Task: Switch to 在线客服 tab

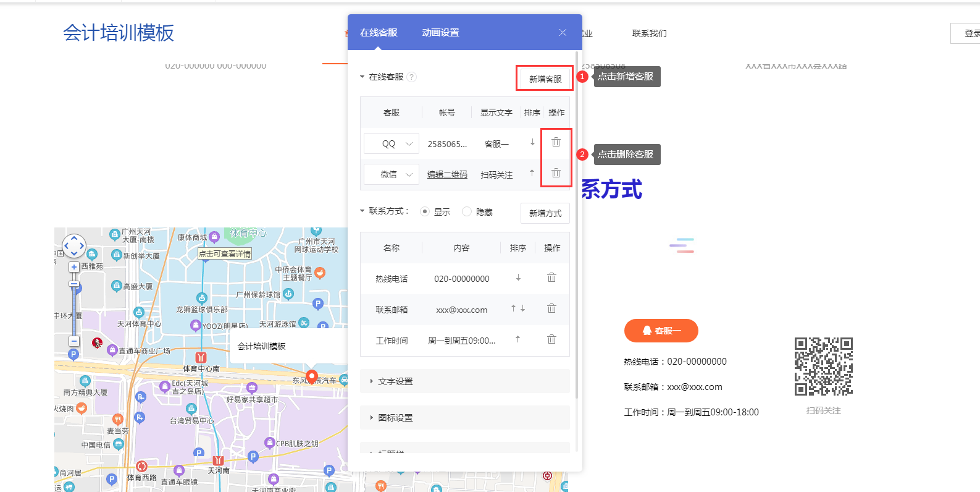Action: [x=379, y=32]
